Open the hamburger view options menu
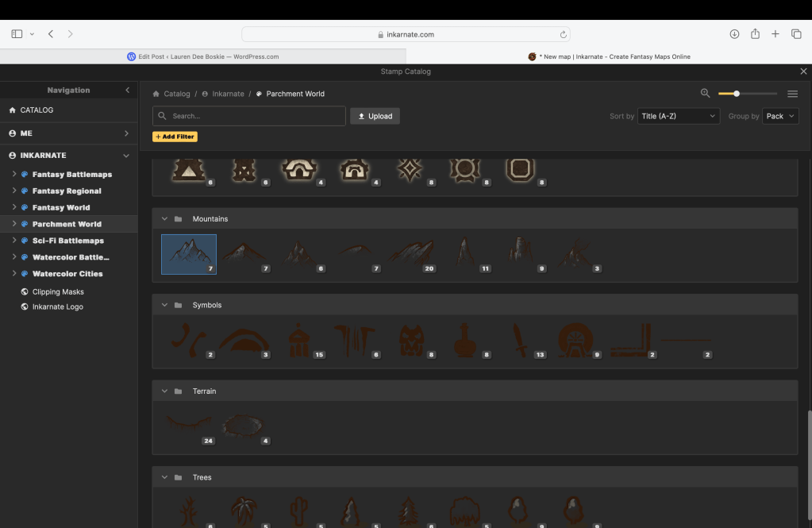The image size is (812, 528). pos(792,94)
